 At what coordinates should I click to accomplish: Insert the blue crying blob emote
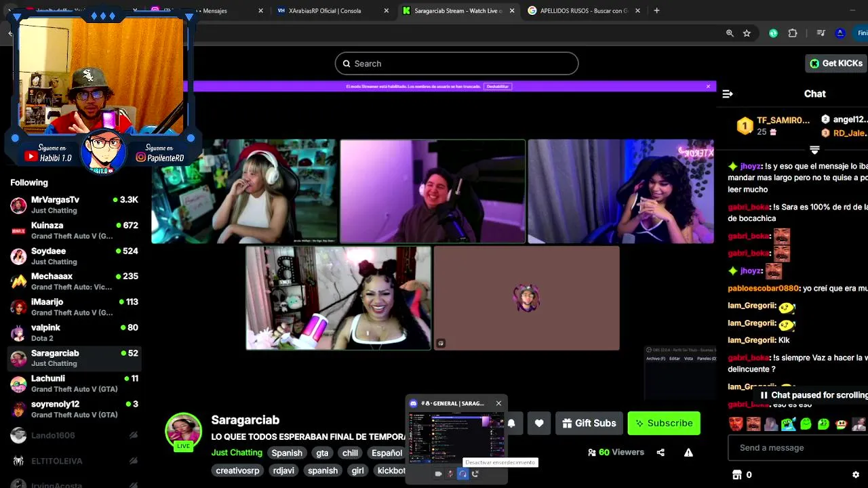(x=788, y=425)
